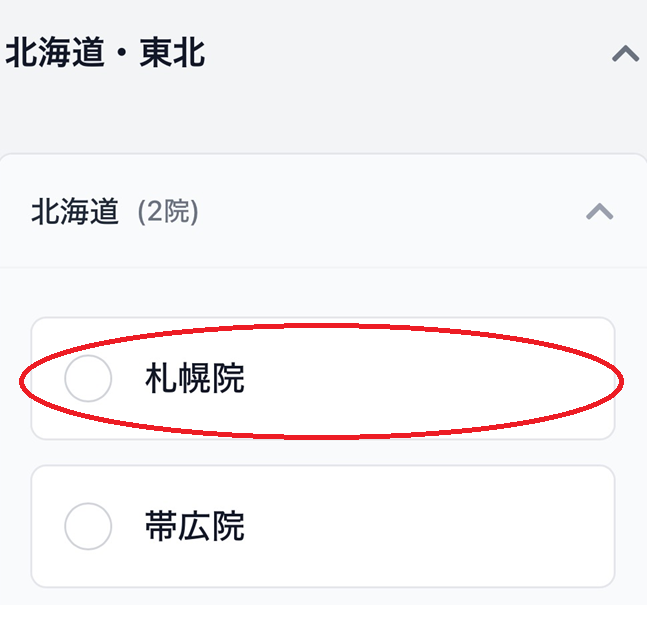This screenshot has width=647, height=637.
Task: Collapse the 北海道・東北 region chevron
Action: (625, 54)
